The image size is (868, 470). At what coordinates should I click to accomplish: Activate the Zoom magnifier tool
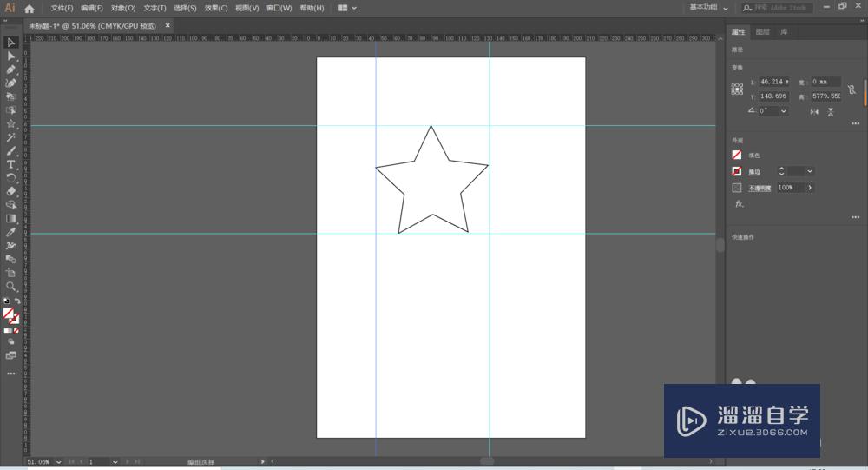(11, 286)
